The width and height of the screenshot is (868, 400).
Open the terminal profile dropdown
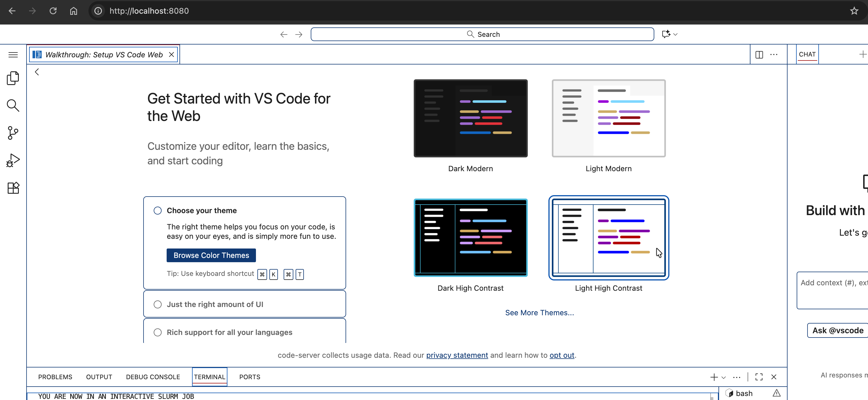(x=723, y=377)
